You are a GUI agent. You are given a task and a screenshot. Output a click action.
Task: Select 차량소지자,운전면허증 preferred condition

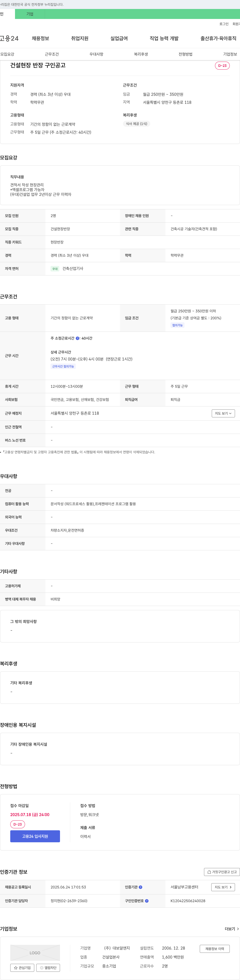pyautogui.click(x=67, y=530)
